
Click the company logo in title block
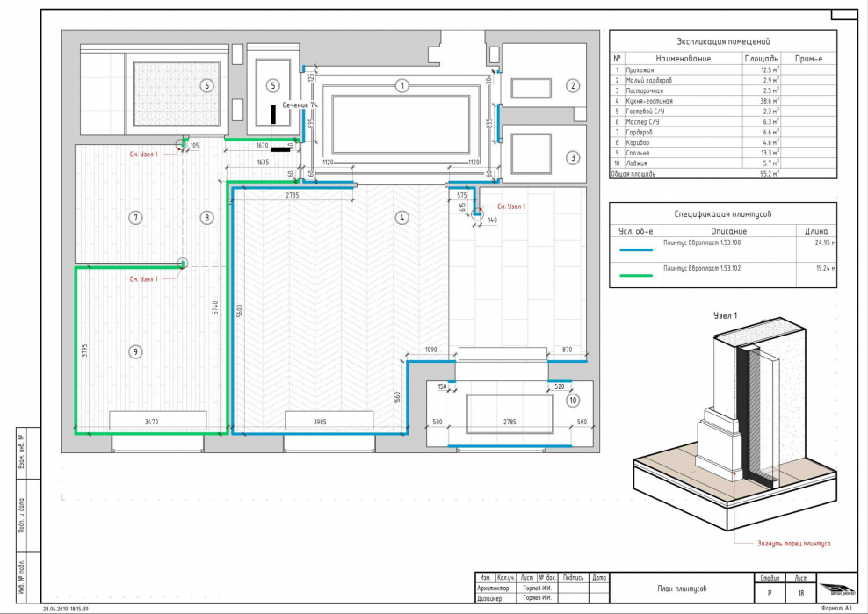click(835, 590)
